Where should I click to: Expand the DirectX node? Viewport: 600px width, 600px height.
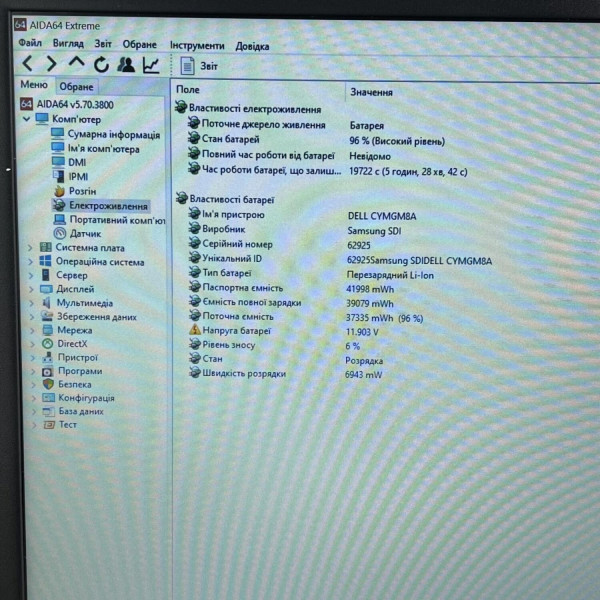click(x=33, y=344)
